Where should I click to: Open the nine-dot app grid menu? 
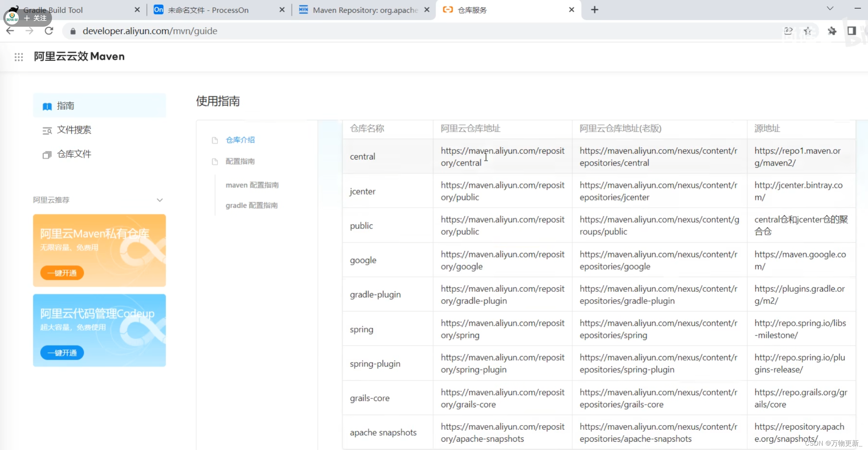pos(19,57)
